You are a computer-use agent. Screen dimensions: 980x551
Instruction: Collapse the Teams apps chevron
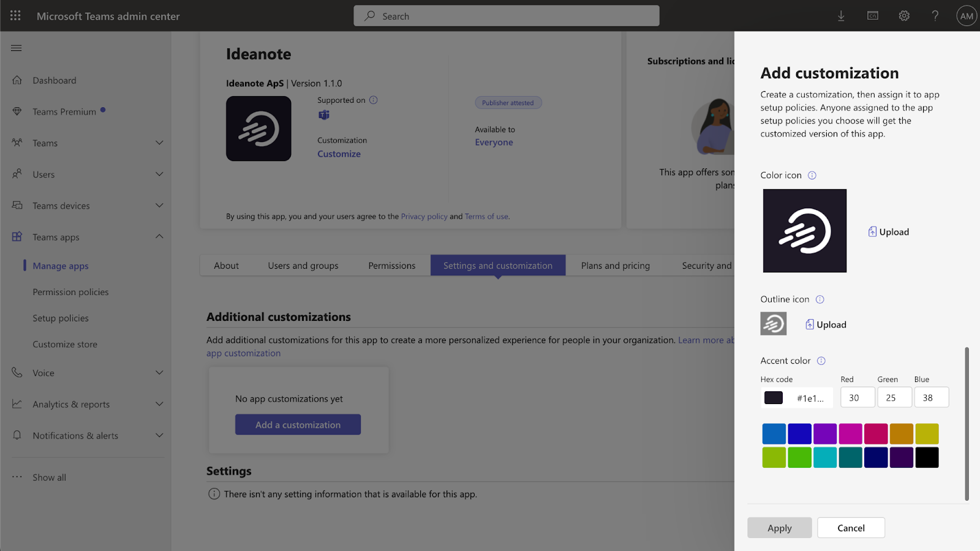[159, 236]
